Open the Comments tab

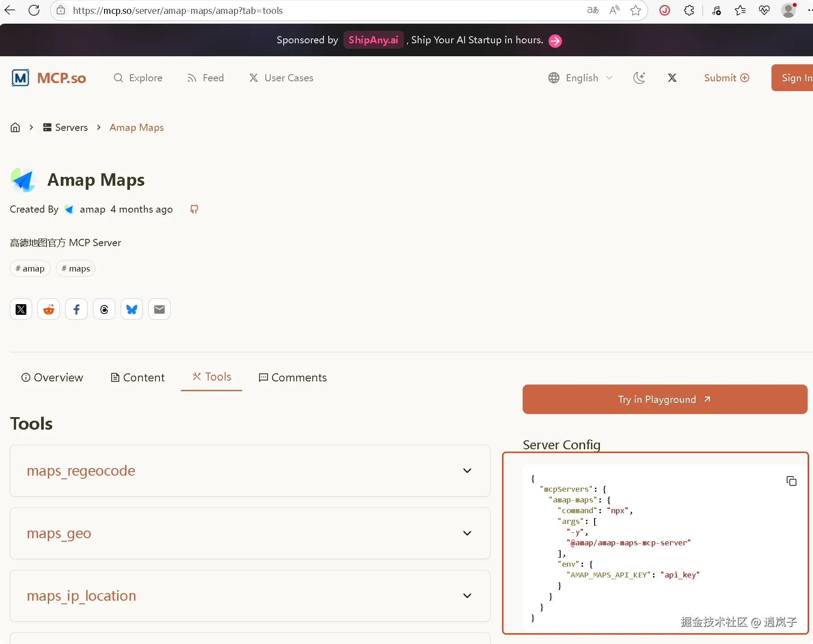pos(293,377)
